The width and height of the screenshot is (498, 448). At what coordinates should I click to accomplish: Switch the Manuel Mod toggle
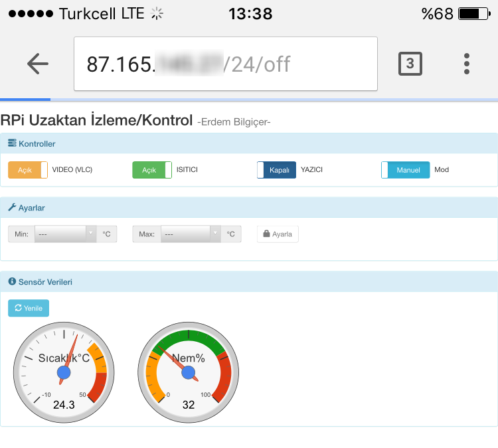tap(405, 170)
